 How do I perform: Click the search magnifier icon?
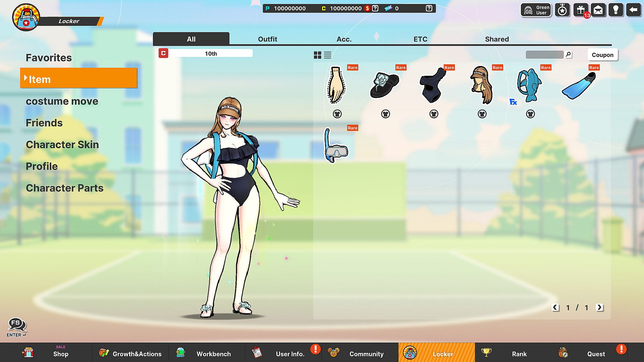(568, 54)
